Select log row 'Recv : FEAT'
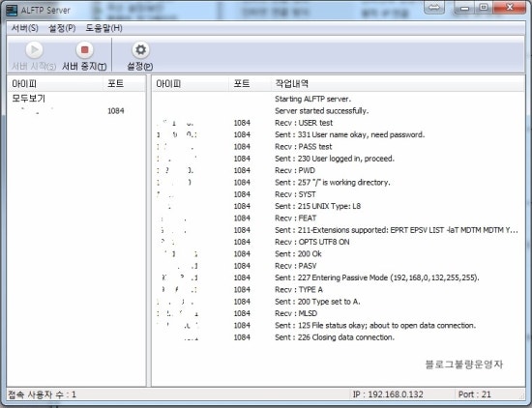 338,219
